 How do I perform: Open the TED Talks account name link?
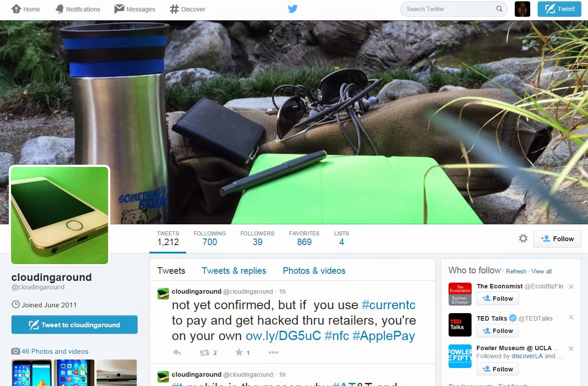[492, 318]
